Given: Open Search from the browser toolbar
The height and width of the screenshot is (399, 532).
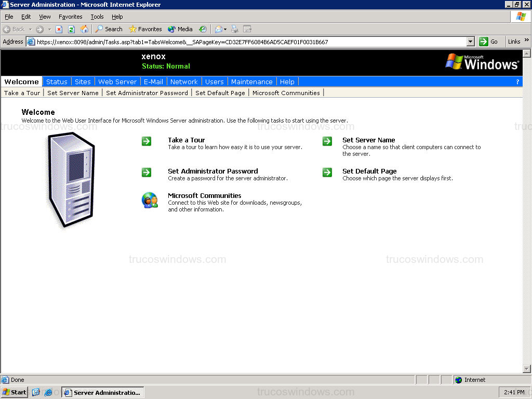Looking at the screenshot, I should pyautogui.click(x=108, y=29).
